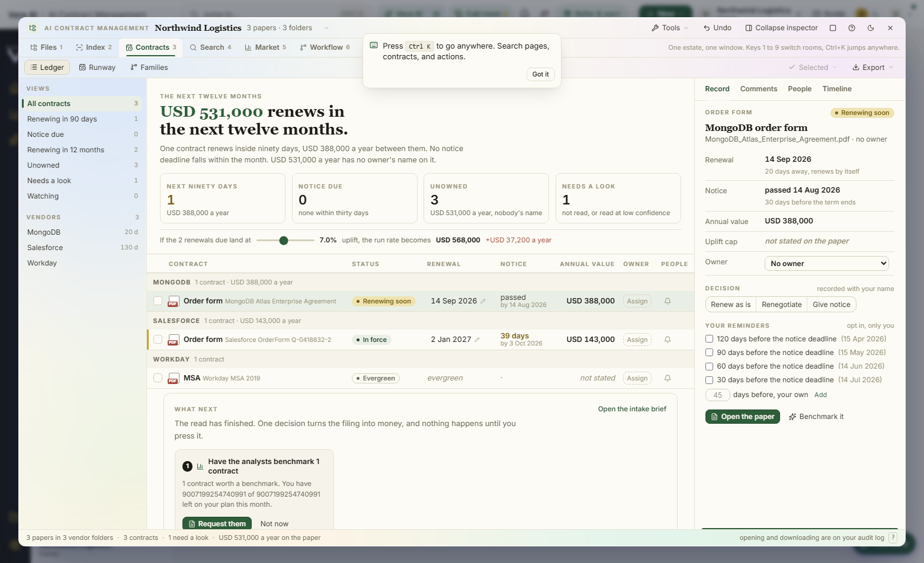Select the Workday vendor in sidebar

pyautogui.click(x=82, y=263)
